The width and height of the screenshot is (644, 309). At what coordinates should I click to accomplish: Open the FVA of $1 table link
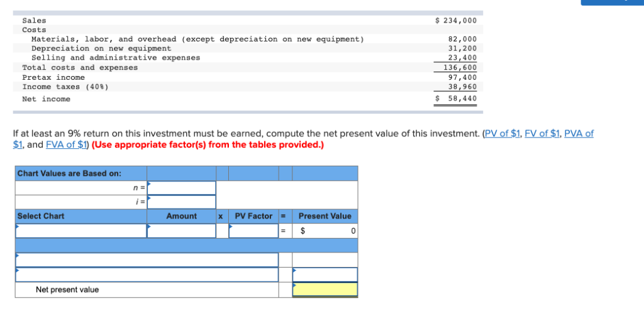[x=65, y=145]
